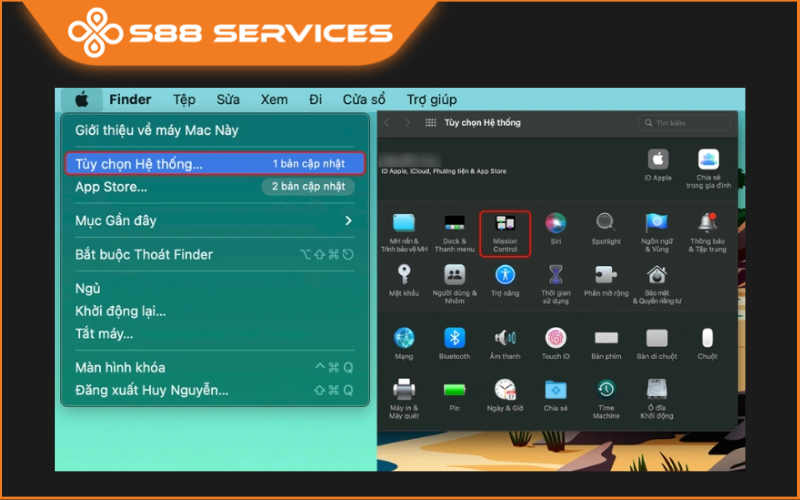Open Time Machine preferences
This screenshot has height=500, width=800.
click(x=606, y=399)
